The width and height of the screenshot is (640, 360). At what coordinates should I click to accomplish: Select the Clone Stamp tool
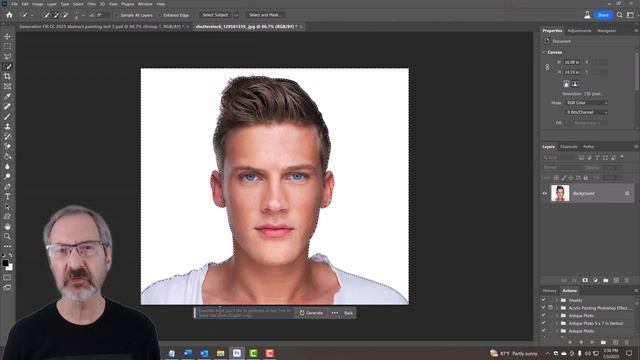[7, 127]
